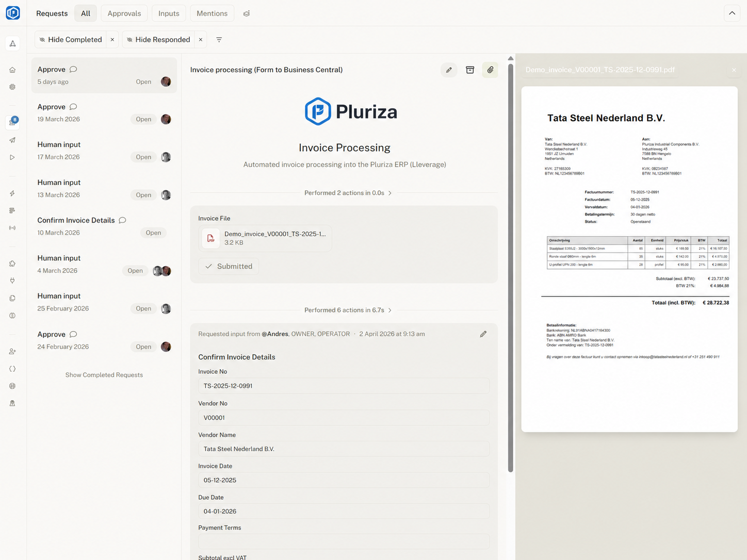The width and height of the screenshot is (747, 560).
Task: Edit the requested input with the pencil icon
Action: pyautogui.click(x=483, y=334)
